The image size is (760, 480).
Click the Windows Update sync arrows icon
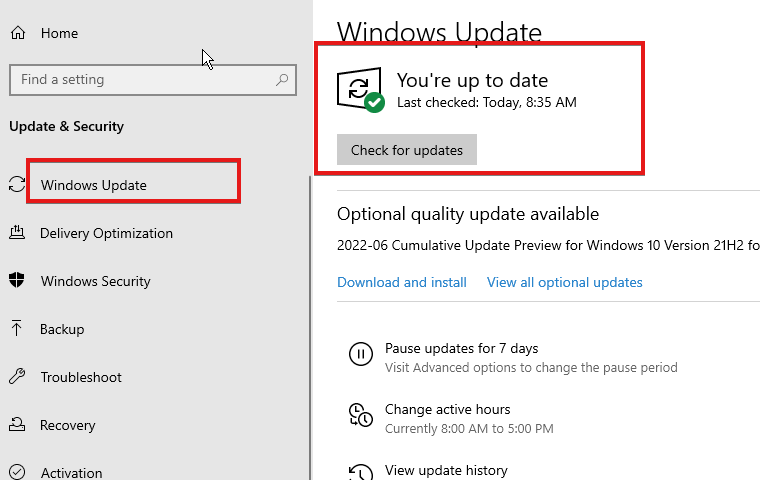(x=17, y=184)
